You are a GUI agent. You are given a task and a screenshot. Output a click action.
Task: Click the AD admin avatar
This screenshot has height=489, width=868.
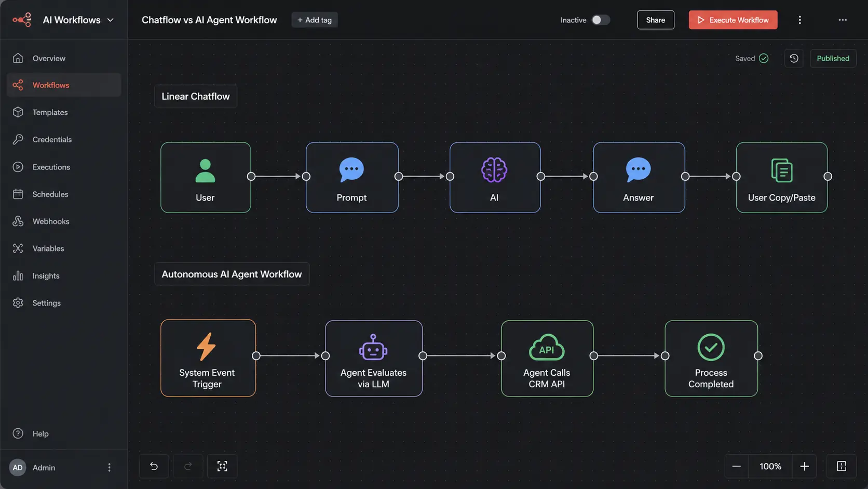tap(18, 468)
